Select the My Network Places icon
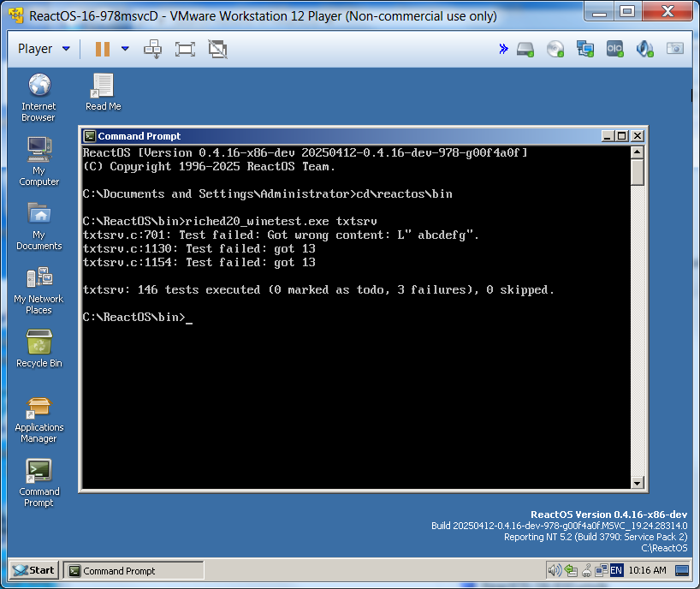The height and width of the screenshot is (589, 700). coord(39,290)
